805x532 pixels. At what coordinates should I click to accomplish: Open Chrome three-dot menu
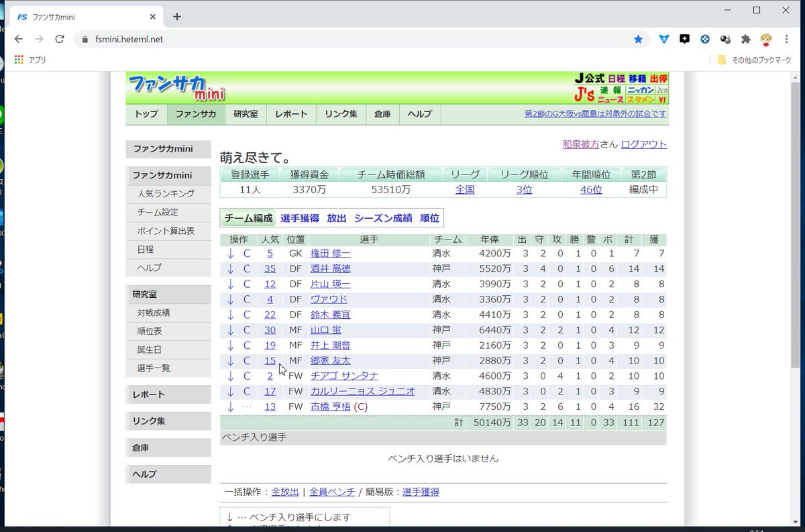coord(786,39)
